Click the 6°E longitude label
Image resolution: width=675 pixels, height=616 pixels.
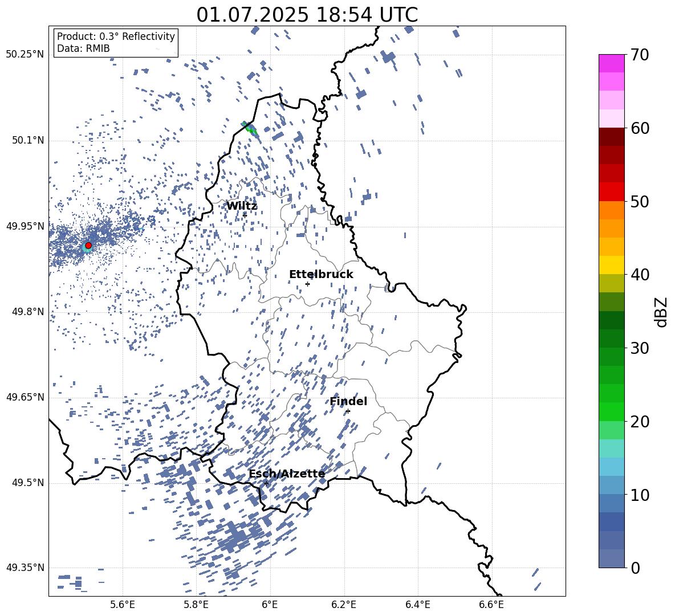point(270,605)
